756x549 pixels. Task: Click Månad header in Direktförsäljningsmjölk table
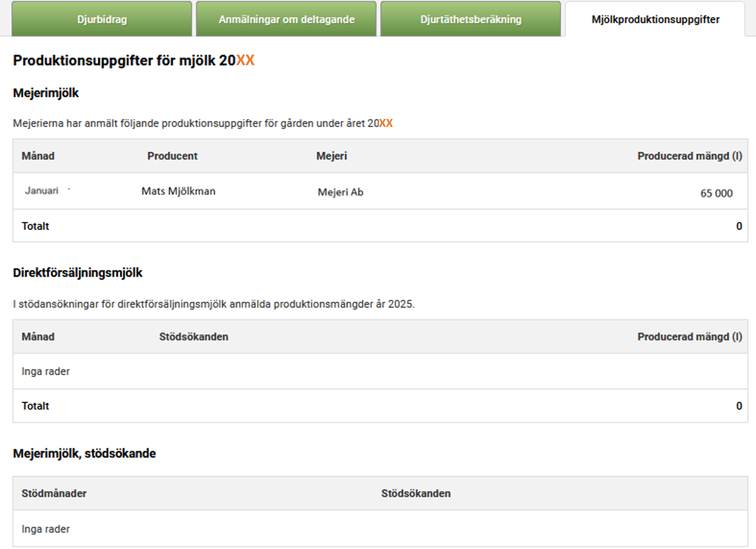click(38, 336)
